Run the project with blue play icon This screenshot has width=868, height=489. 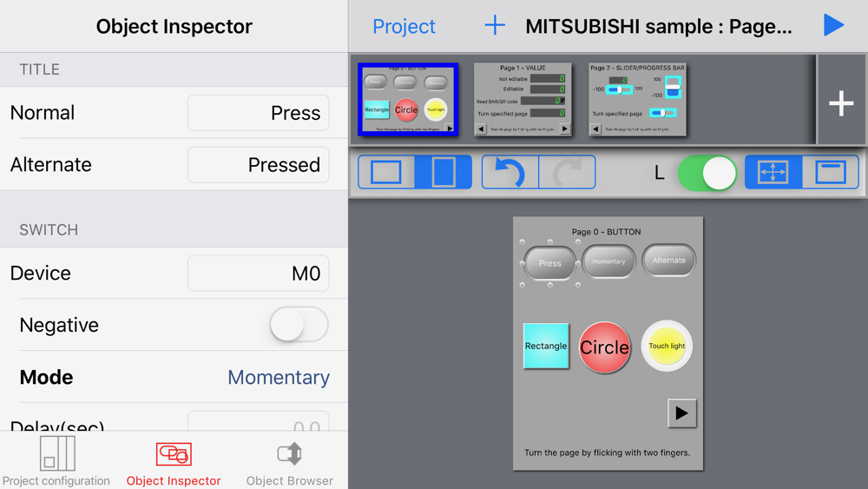(x=833, y=25)
